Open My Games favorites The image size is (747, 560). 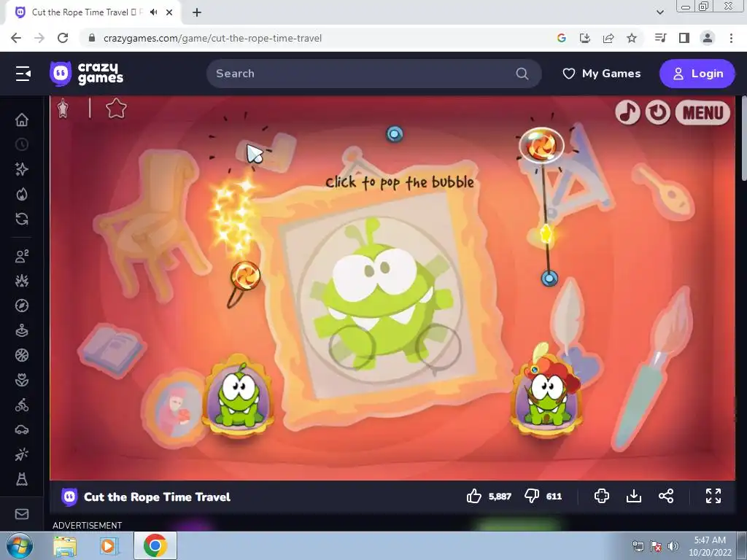(x=602, y=74)
